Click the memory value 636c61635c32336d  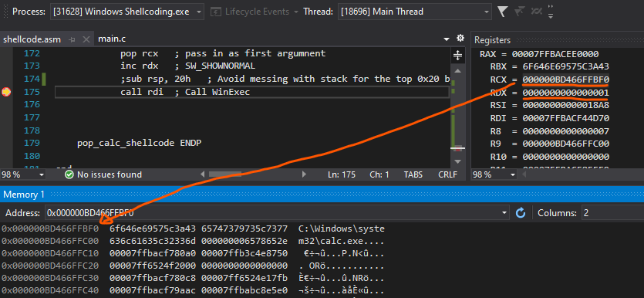[153, 241]
